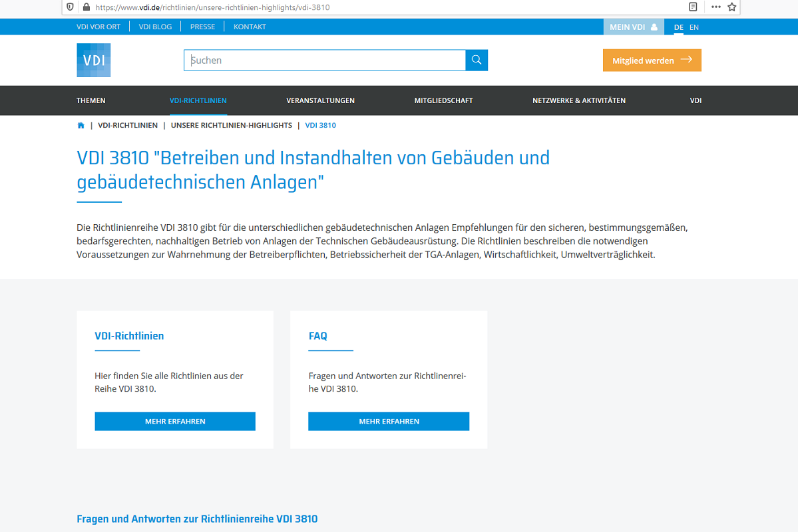
Task: Open the FAQ card heading
Action: click(318, 336)
